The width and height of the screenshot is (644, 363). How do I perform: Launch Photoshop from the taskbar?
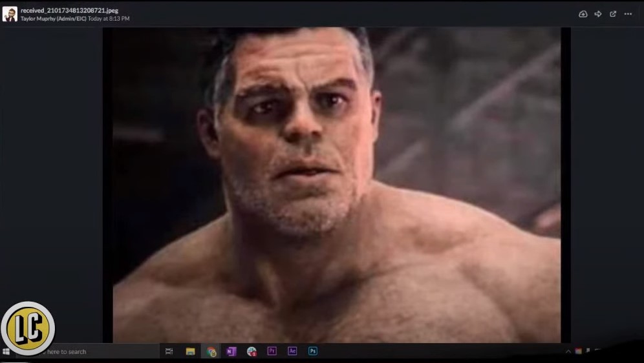312,351
